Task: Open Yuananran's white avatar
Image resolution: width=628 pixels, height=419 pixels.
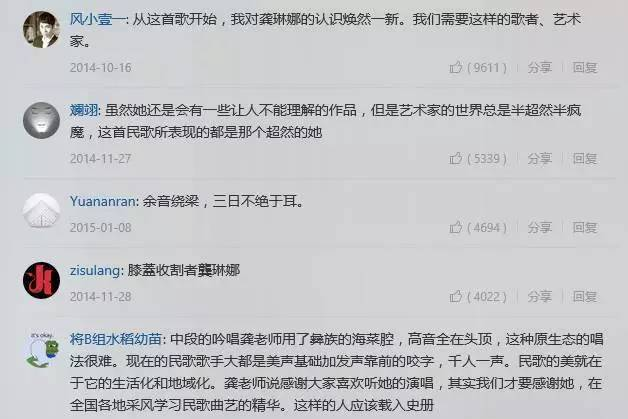Action: point(41,211)
